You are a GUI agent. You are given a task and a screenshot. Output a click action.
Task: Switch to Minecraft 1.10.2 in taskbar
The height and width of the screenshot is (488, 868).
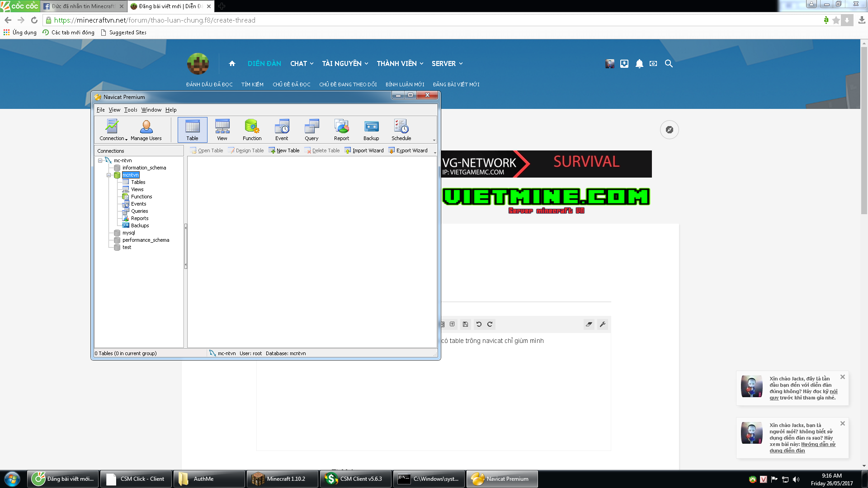coord(282,479)
